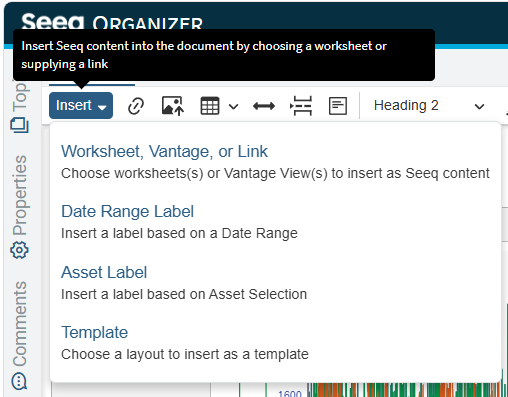Click the text box note icon
Viewport: 508px width, 397px height.
point(338,106)
